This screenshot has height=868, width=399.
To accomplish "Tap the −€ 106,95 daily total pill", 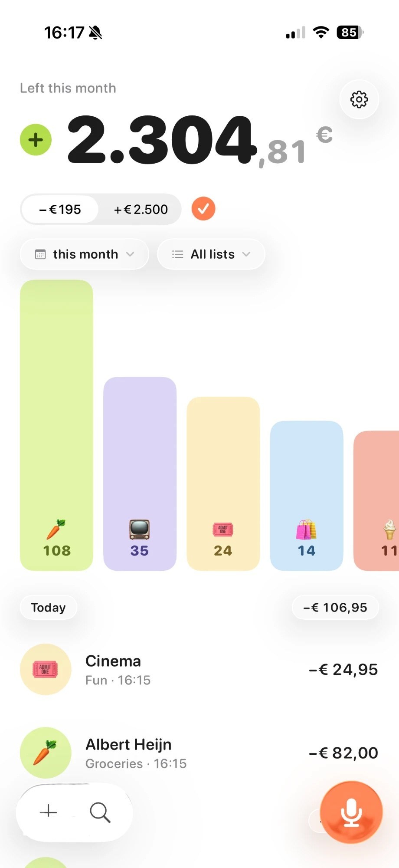I will pyautogui.click(x=335, y=608).
